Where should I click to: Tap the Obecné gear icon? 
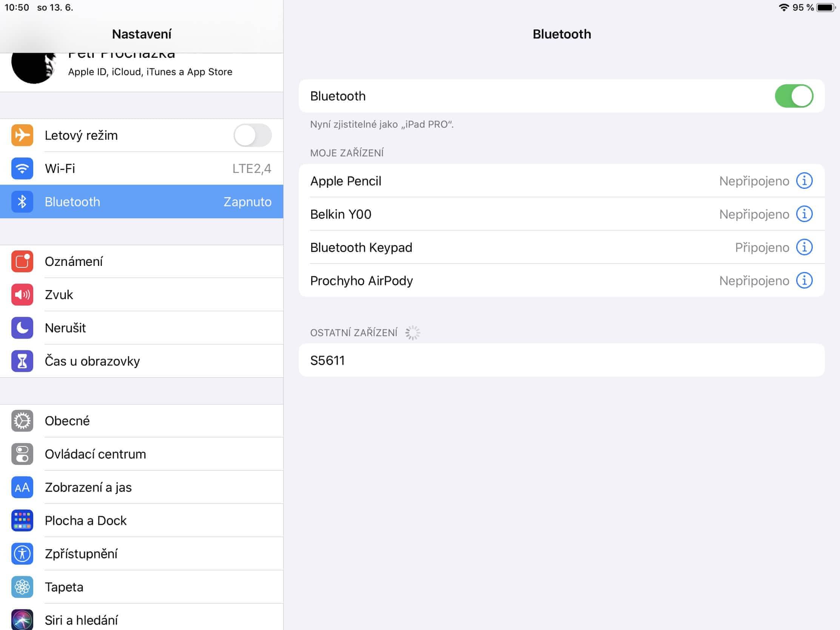(x=22, y=421)
